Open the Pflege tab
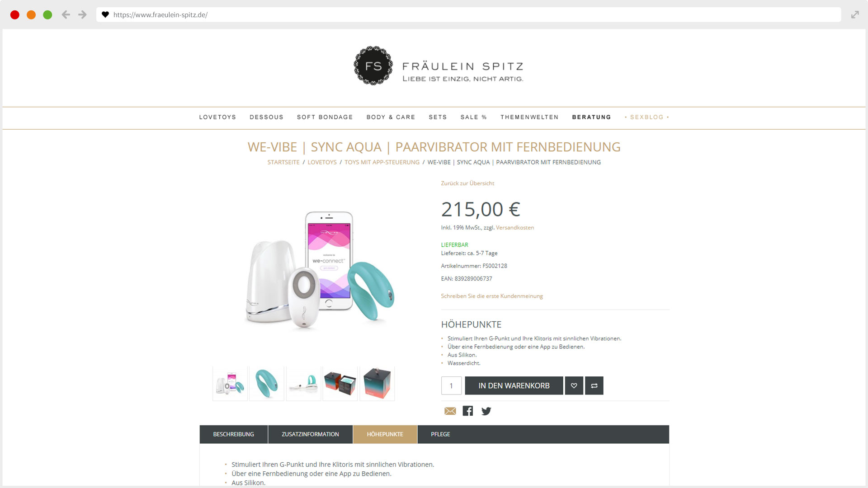Viewport: 868px width, 488px height. (440, 434)
